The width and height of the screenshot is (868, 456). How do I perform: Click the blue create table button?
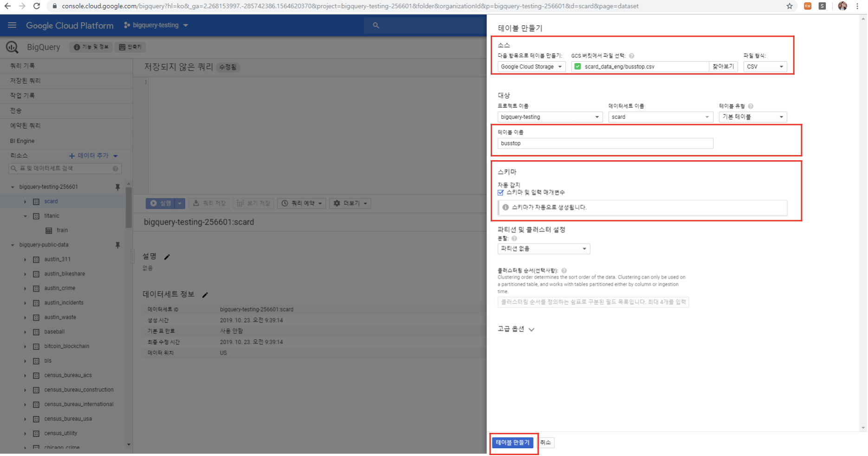click(x=512, y=443)
